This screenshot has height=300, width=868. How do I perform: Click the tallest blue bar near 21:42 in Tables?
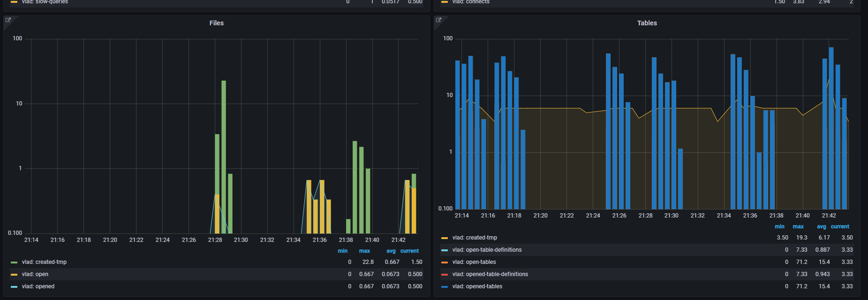point(831,128)
